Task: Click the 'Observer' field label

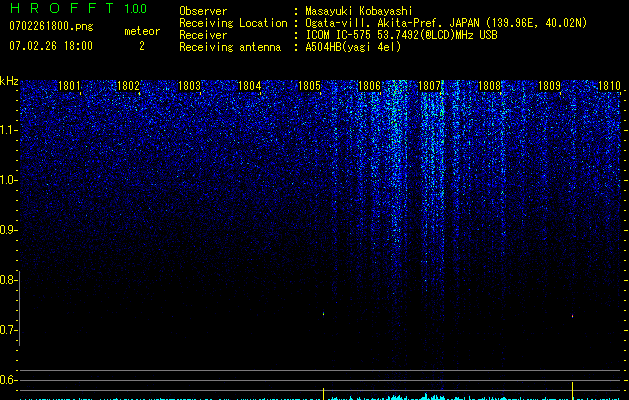Action: [x=203, y=11]
